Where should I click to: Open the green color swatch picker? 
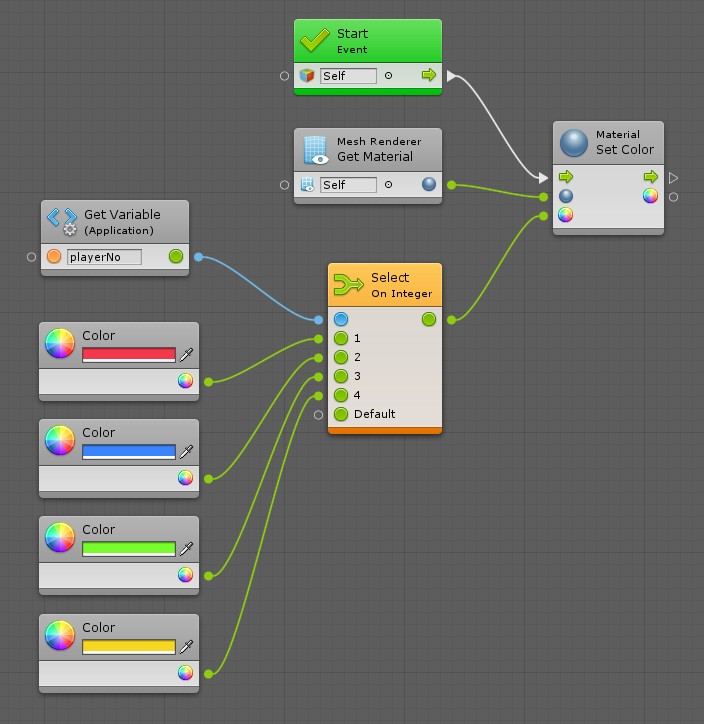pyautogui.click(x=128, y=548)
